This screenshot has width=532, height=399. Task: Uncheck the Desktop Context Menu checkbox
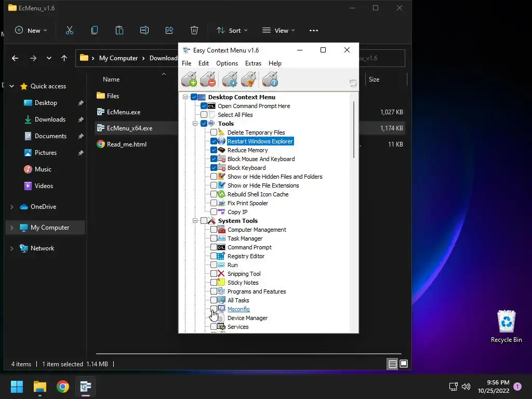point(194,97)
